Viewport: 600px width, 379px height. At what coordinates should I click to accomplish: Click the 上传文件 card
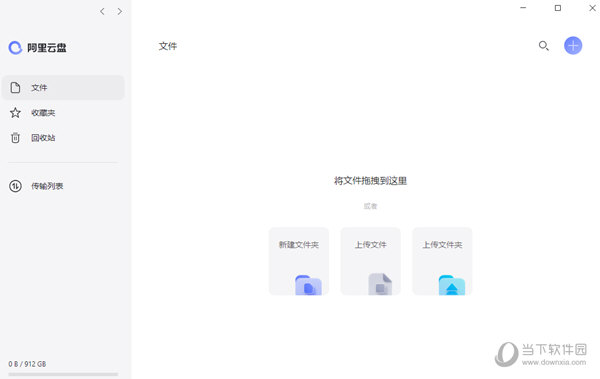(370, 261)
